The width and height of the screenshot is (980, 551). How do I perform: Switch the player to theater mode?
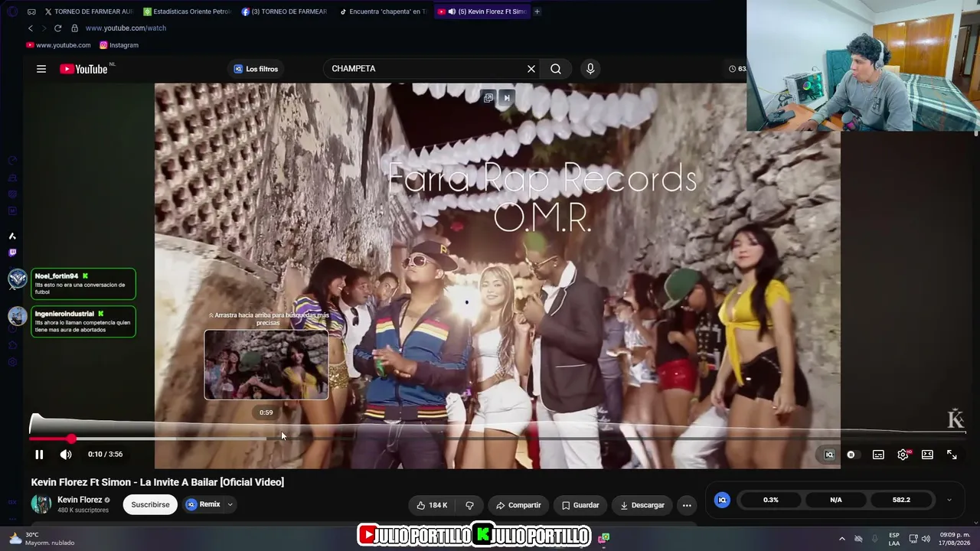click(x=927, y=455)
